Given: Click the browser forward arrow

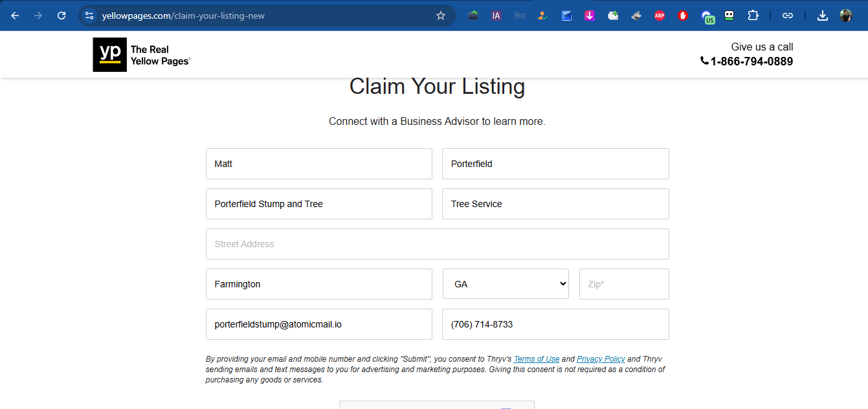Looking at the screenshot, I should [x=38, y=16].
